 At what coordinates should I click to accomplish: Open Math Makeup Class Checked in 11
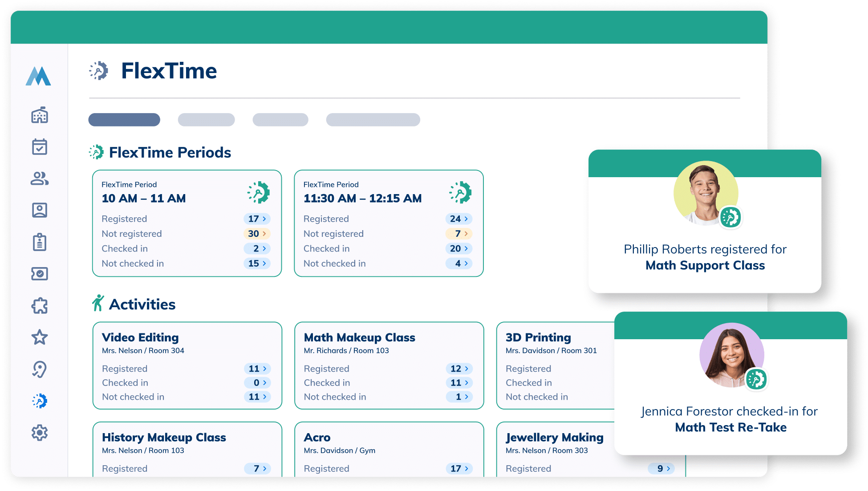tap(459, 383)
